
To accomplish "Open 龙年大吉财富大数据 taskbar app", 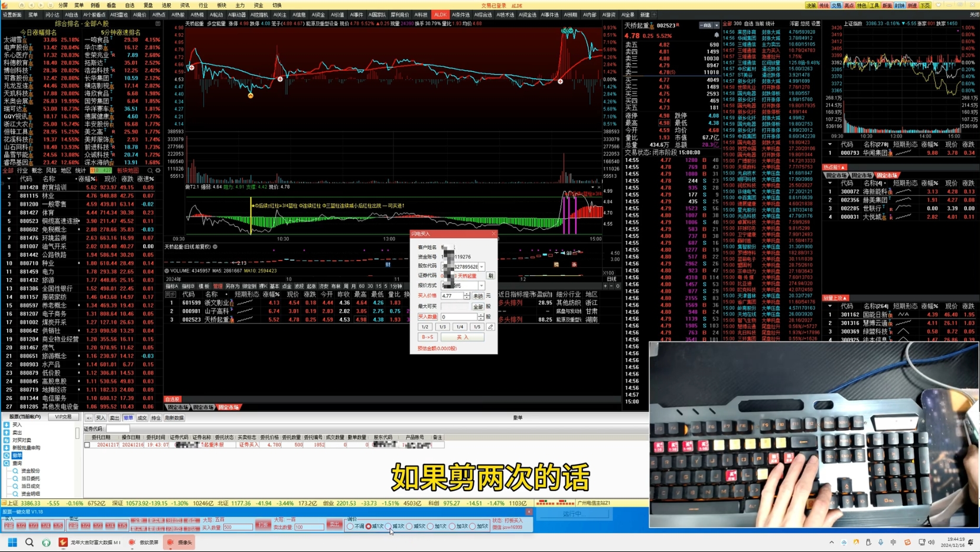I will [90, 542].
